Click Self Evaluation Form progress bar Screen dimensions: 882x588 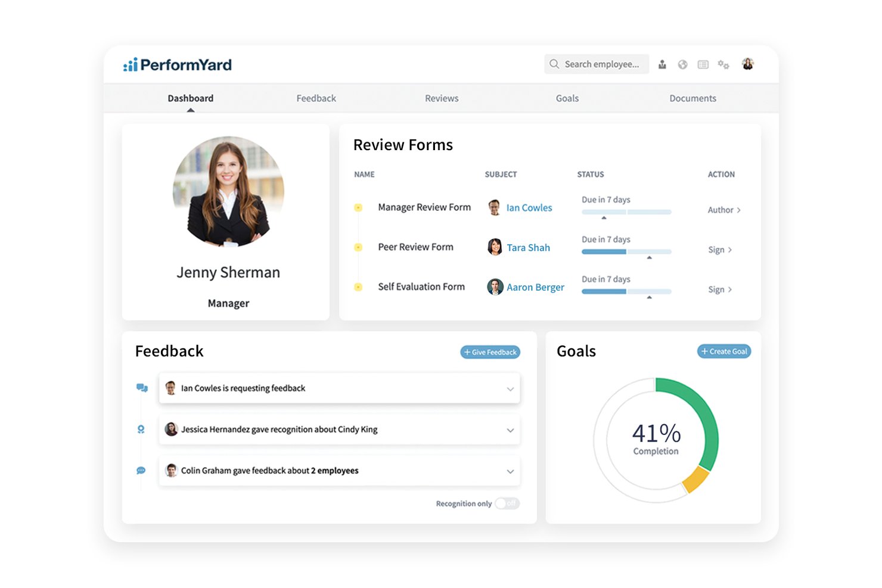pos(626,291)
